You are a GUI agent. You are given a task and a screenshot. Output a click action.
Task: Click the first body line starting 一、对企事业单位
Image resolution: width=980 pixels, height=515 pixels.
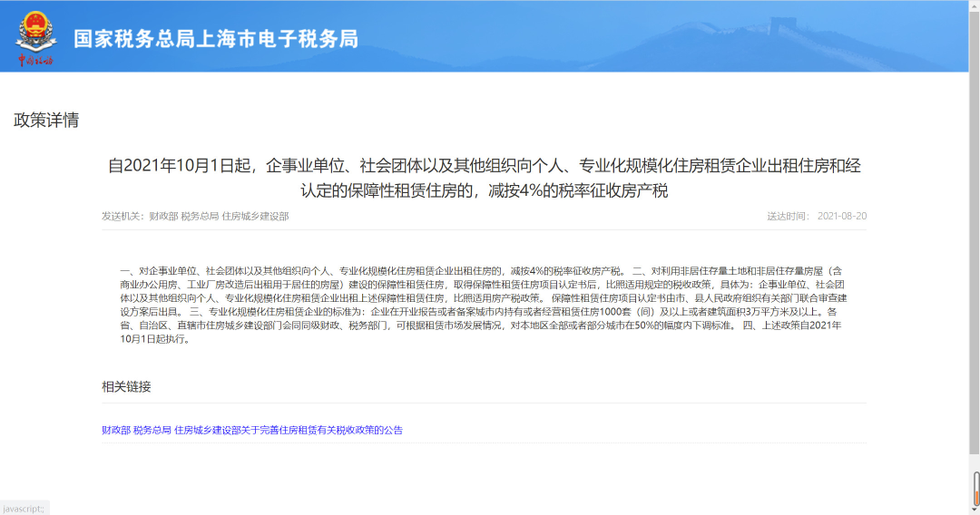tap(372, 271)
